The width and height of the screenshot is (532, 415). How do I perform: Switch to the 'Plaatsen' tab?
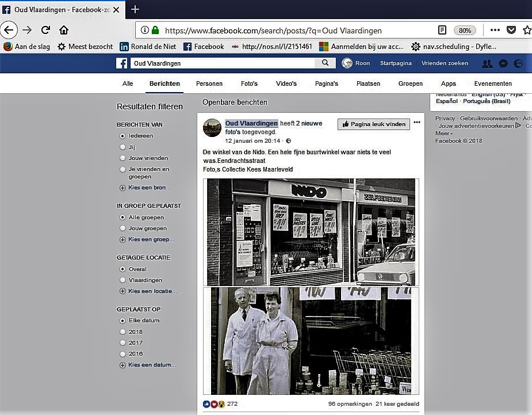pos(368,83)
